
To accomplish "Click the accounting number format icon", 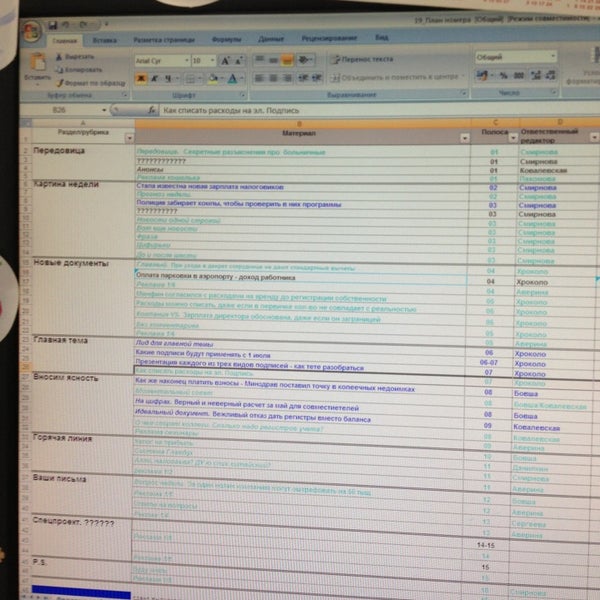I will coord(482,75).
